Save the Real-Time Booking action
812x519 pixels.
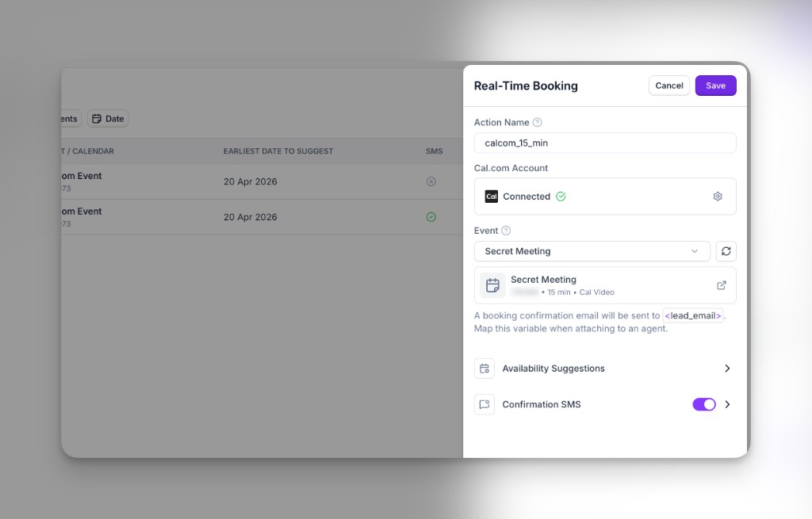715,86
